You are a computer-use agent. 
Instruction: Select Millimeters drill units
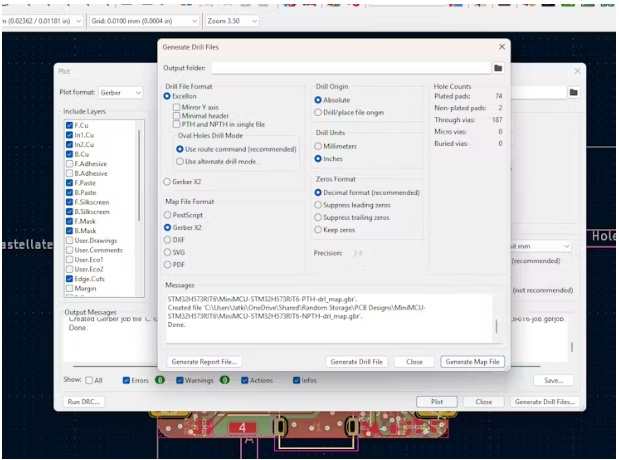point(319,146)
